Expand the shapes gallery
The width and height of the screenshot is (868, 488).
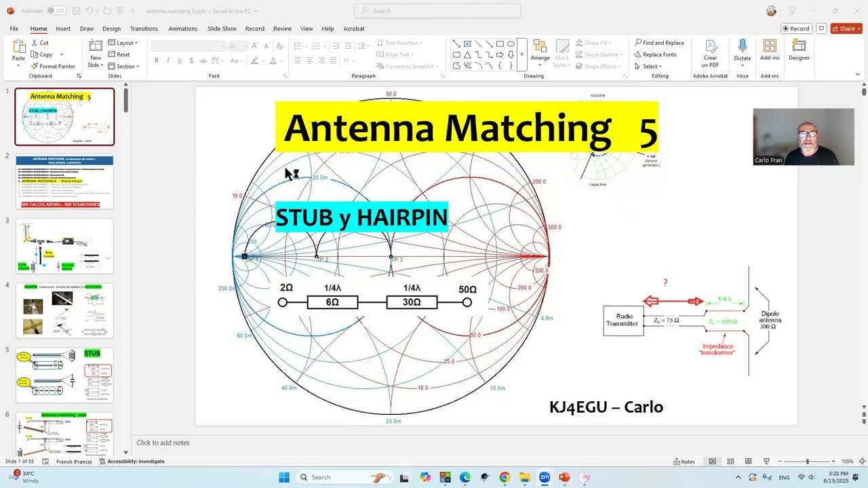(521, 66)
